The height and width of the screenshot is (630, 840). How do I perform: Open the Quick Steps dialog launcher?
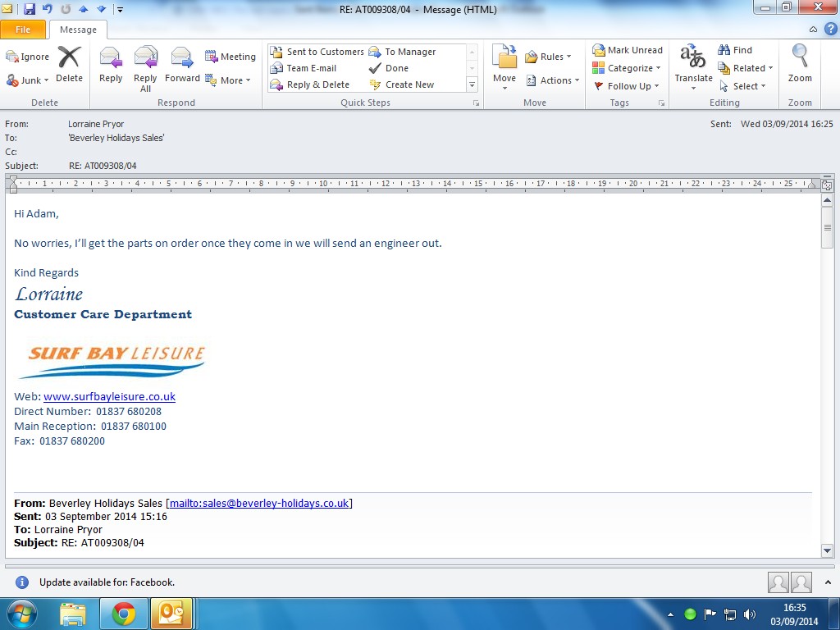(x=476, y=103)
